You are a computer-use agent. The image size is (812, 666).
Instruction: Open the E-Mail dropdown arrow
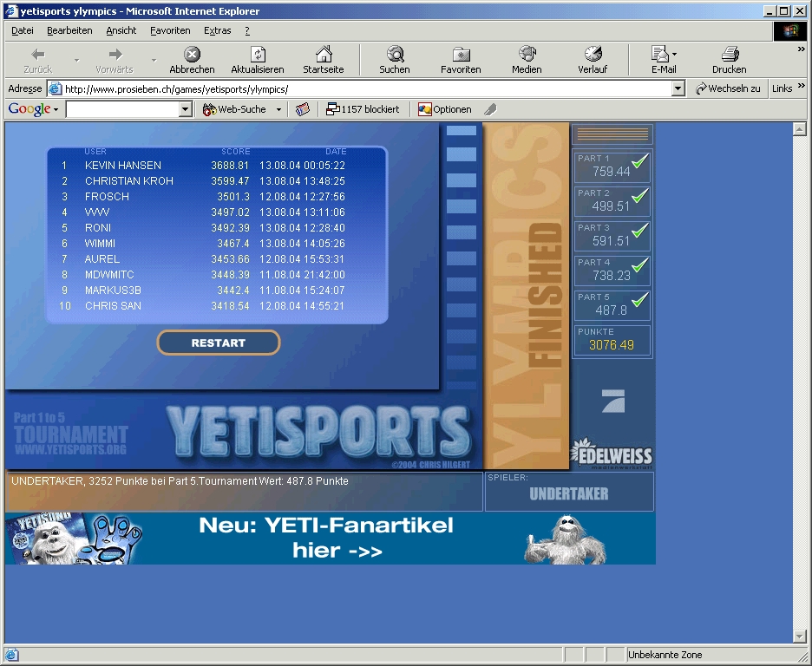[674, 54]
